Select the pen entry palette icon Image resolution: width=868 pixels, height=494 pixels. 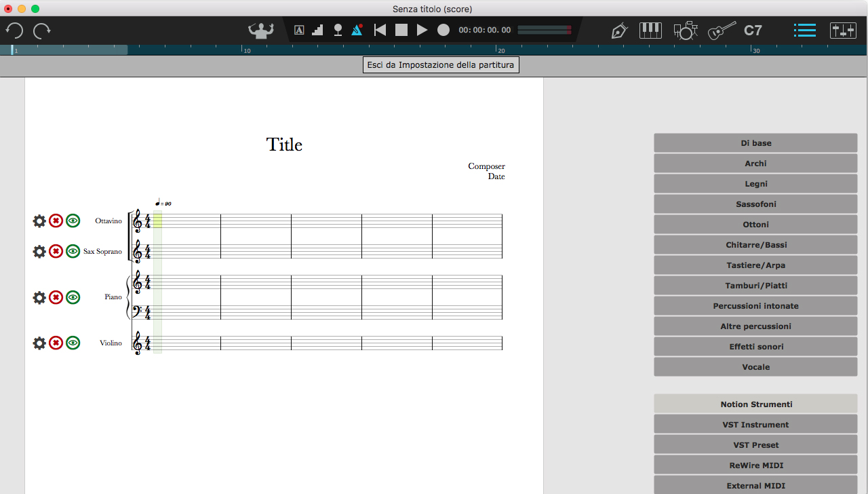coord(619,31)
